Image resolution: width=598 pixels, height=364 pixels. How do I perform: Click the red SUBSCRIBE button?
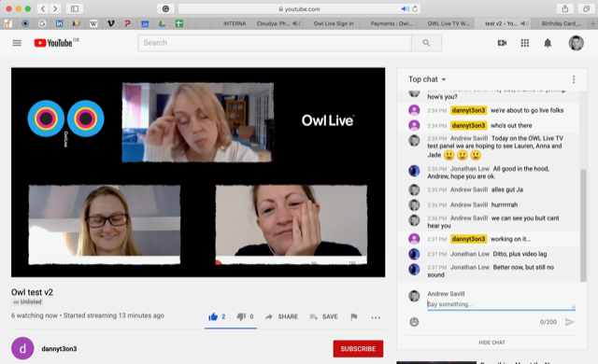click(x=358, y=349)
